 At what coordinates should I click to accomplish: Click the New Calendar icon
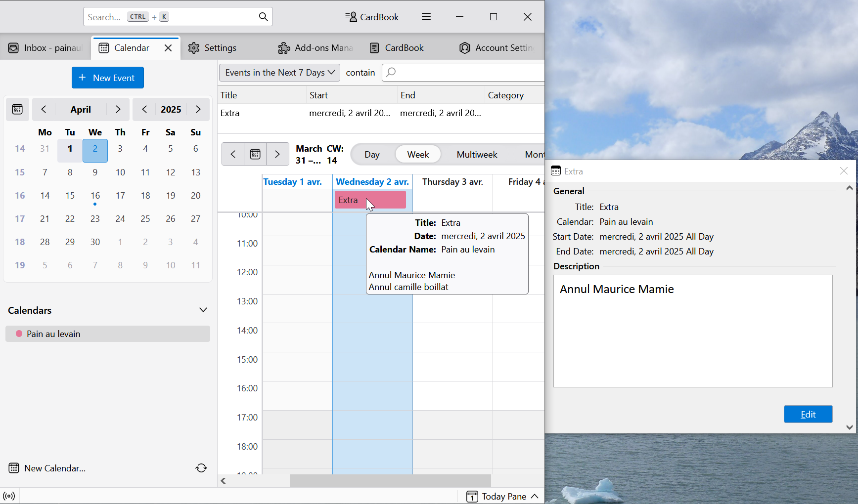(14, 468)
